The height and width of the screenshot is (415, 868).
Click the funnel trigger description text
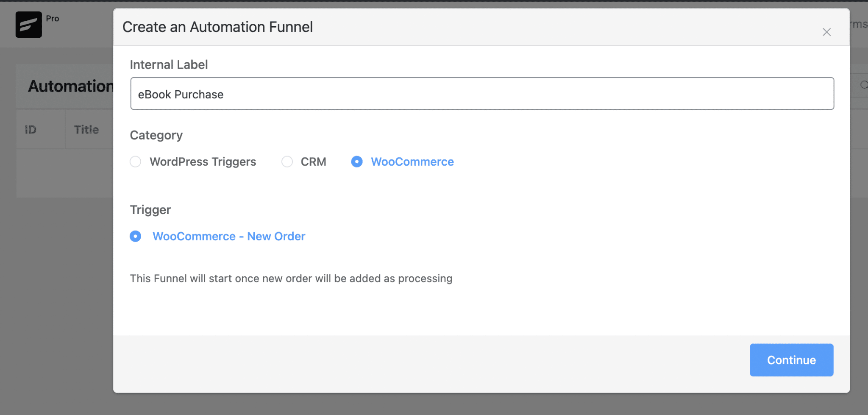click(291, 279)
